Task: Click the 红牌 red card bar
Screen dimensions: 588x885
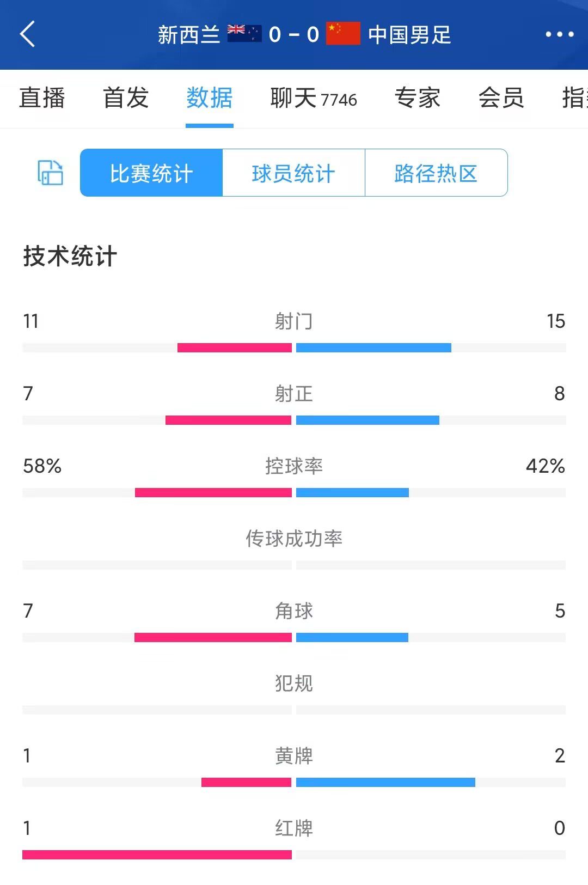Action: [x=294, y=855]
